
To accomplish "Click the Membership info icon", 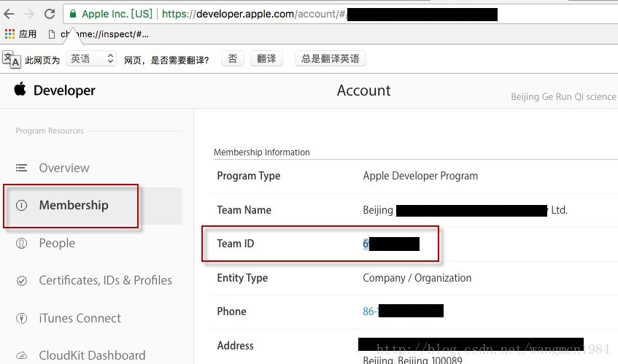I will (x=21, y=205).
